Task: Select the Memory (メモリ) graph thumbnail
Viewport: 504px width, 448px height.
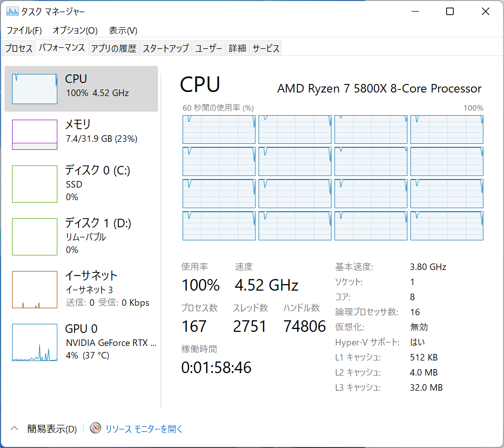Action: (35, 135)
